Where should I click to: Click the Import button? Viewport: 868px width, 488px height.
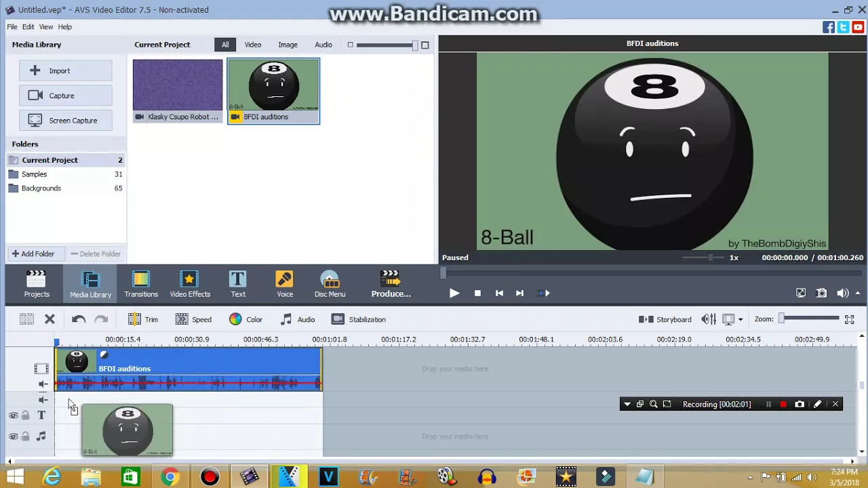click(x=66, y=70)
